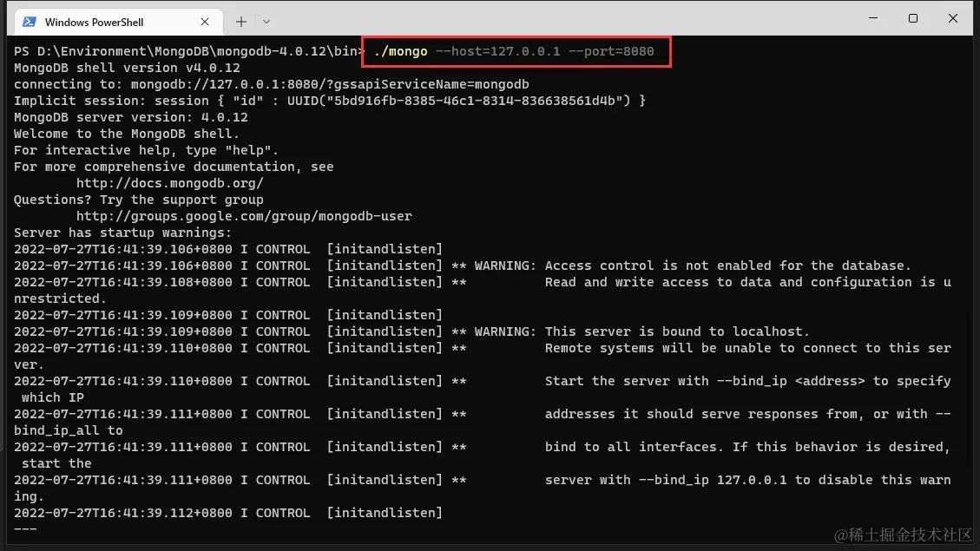980x551 pixels.
Task: Click 'For more comprehensive documentation, see' line
Action: click(174, 167)
